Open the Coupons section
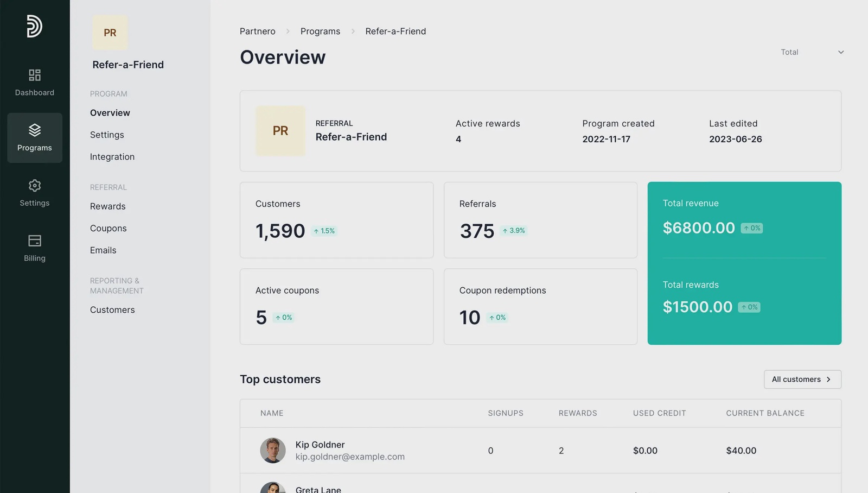This screenshot has height=493, width=868. tap(108, 228)
